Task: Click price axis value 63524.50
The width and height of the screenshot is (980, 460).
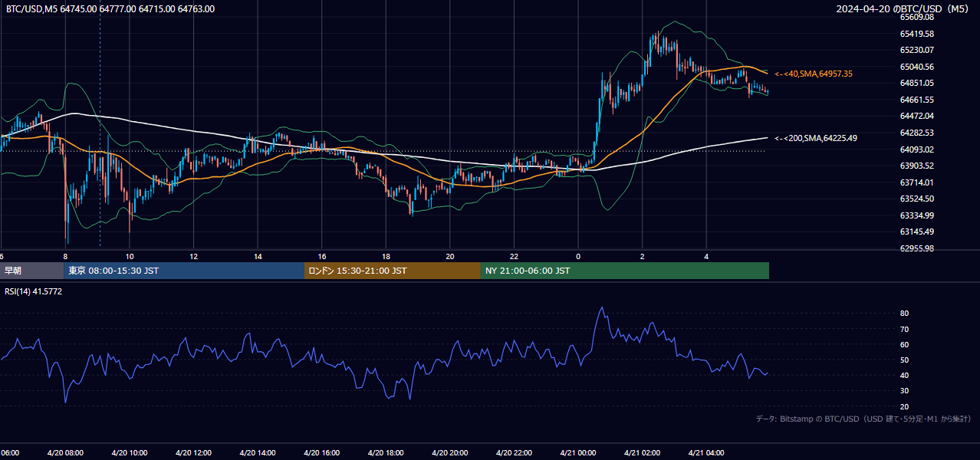Action: [916, 199]
